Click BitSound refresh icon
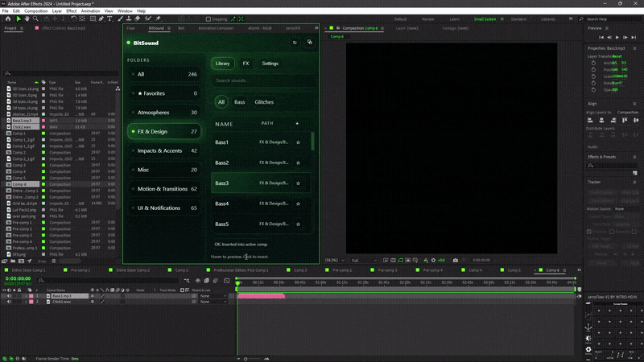 click(295, 43)
